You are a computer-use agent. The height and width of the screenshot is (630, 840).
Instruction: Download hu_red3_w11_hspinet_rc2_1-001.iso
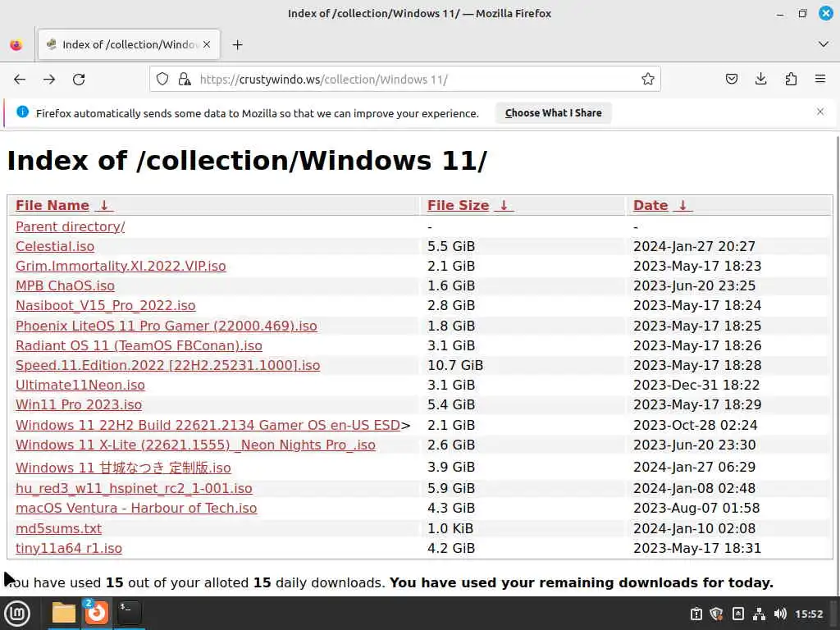coord(134,489)
